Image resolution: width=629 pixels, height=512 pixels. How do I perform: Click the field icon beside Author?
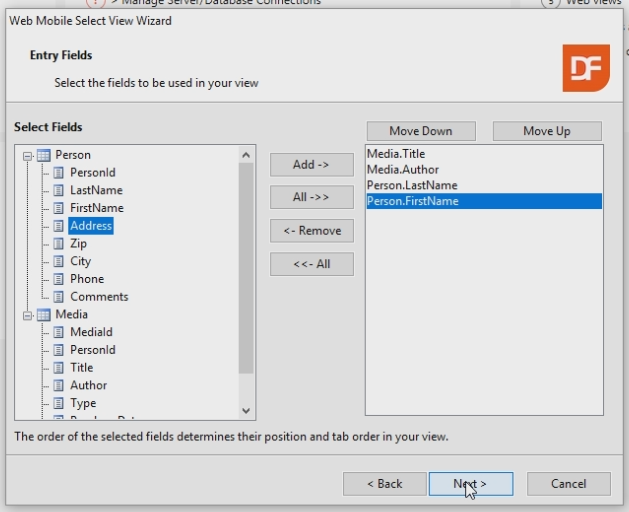point(59,386)
